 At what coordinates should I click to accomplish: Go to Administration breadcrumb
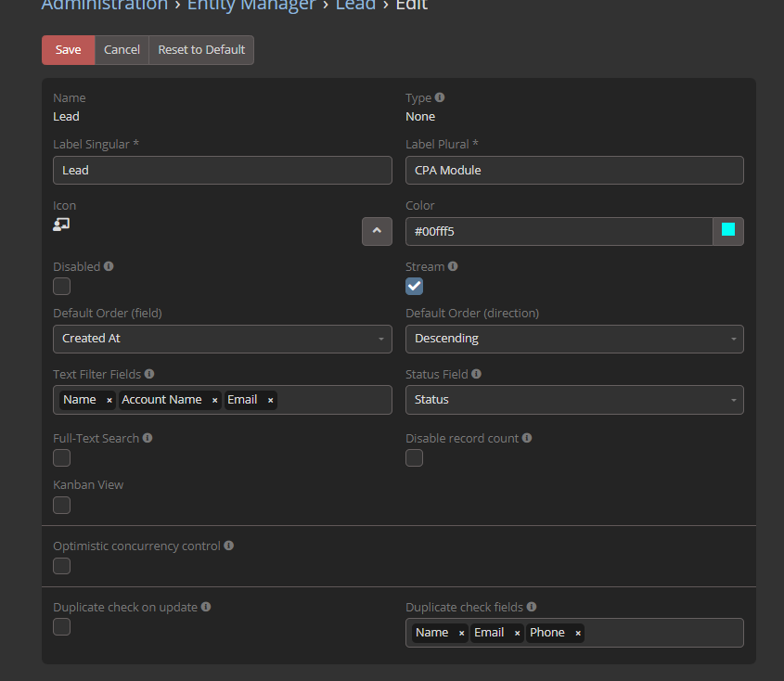click(105, 5)
